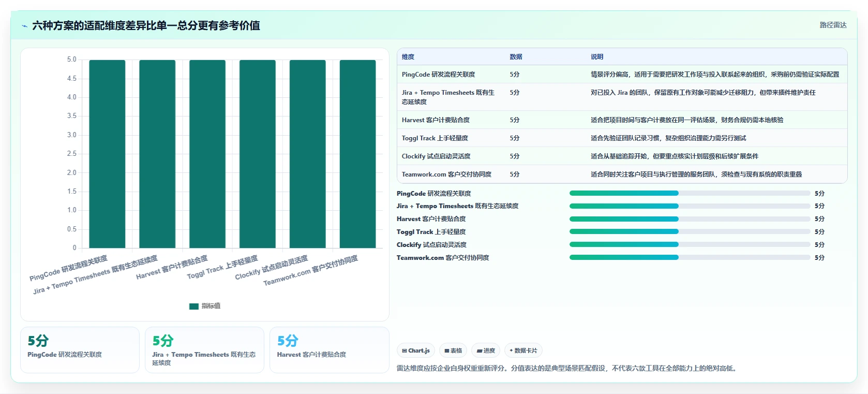Click the 表格 chip

click(453, 351)
